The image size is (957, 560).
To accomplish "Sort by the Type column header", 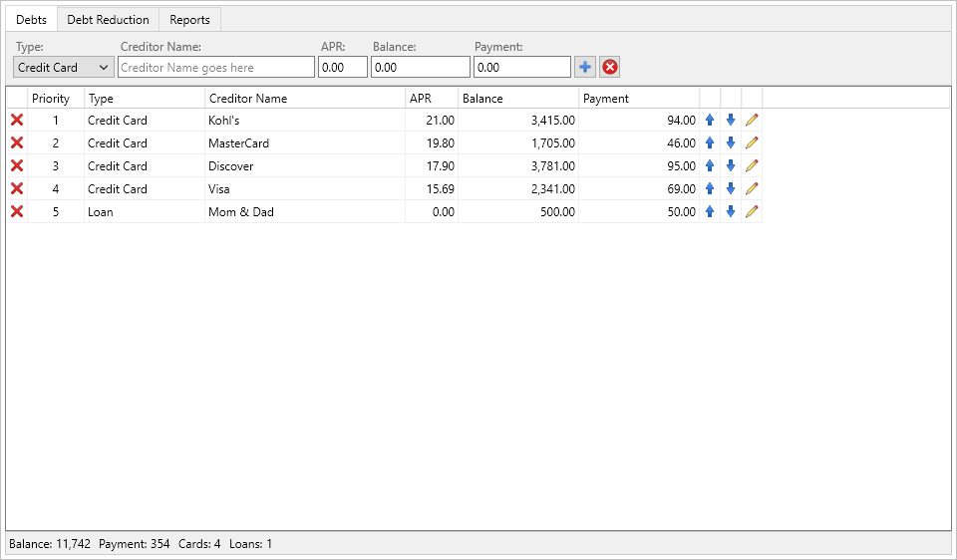I will pos(145,99).
